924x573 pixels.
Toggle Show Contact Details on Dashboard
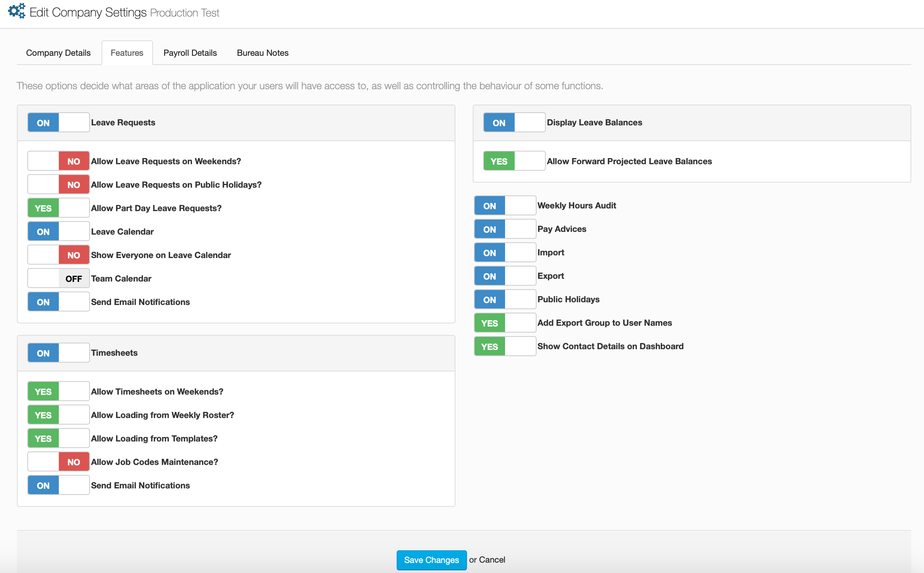(x=505, y=346)
